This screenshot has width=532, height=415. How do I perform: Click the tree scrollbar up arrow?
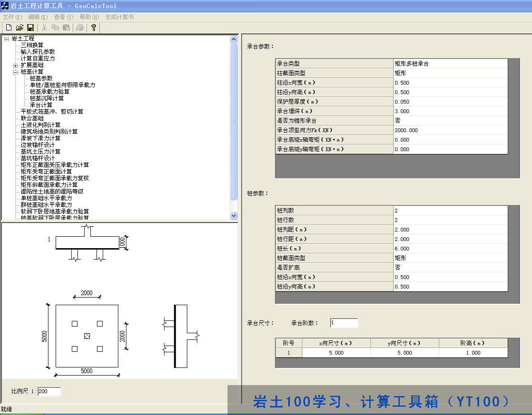[x=234, y=39]
